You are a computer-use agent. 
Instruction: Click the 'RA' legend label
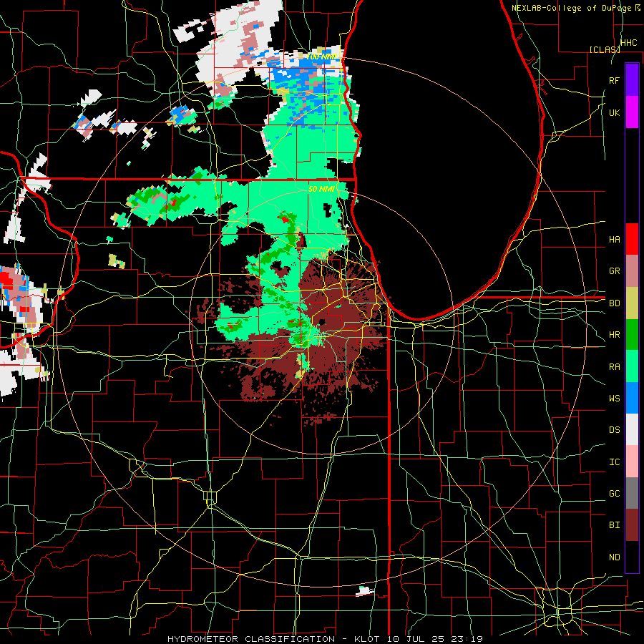(x=615, y=367)
